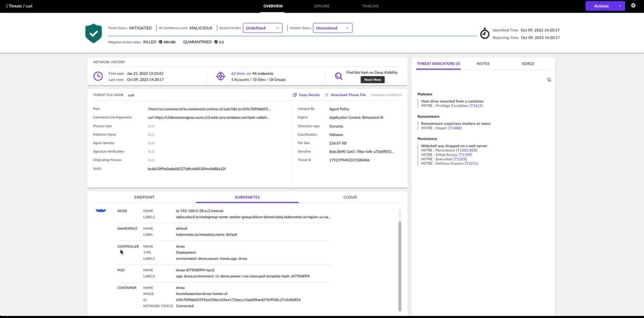The height and width of the screenshot is (318, 644).
Task: Click the Hunt Now button
Action: coord(372,79)
